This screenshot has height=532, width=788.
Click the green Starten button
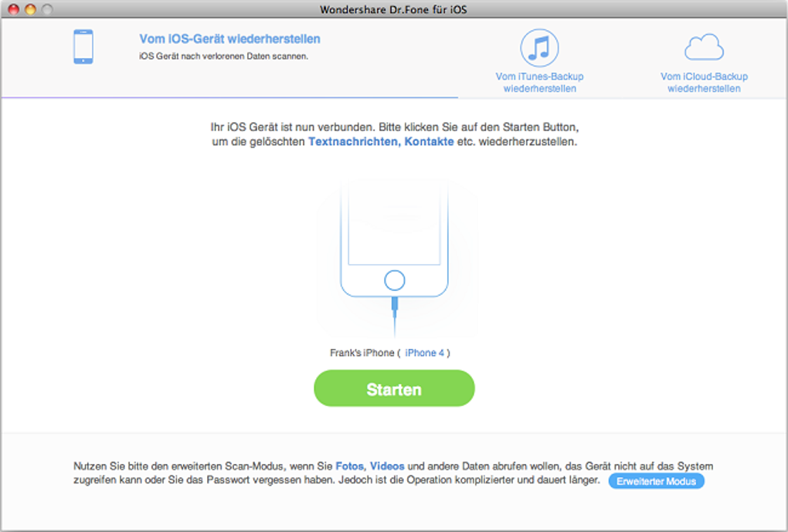[394, 388]
